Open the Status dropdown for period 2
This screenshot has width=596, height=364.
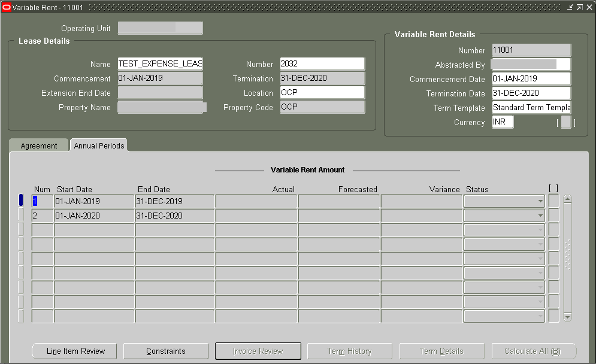pos(540,216)
